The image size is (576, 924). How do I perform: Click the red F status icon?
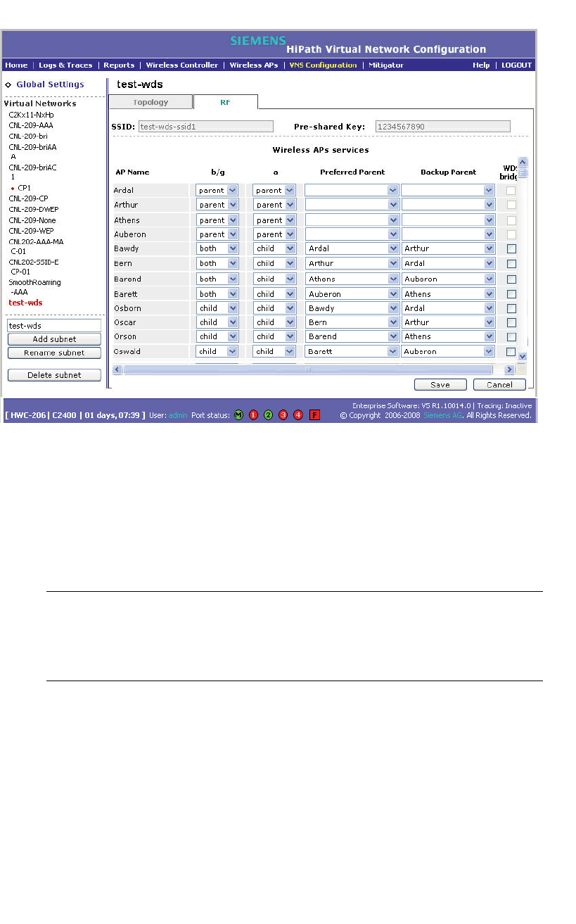tap(314, 415)
